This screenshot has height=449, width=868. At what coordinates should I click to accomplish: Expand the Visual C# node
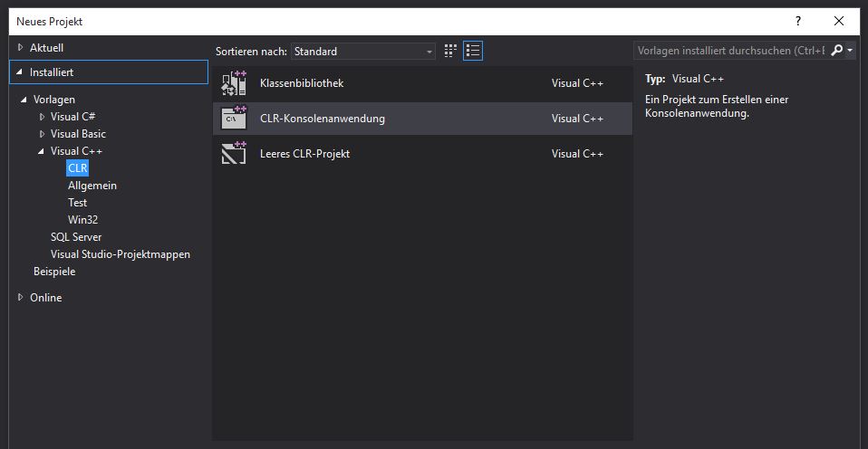[42, 117]
